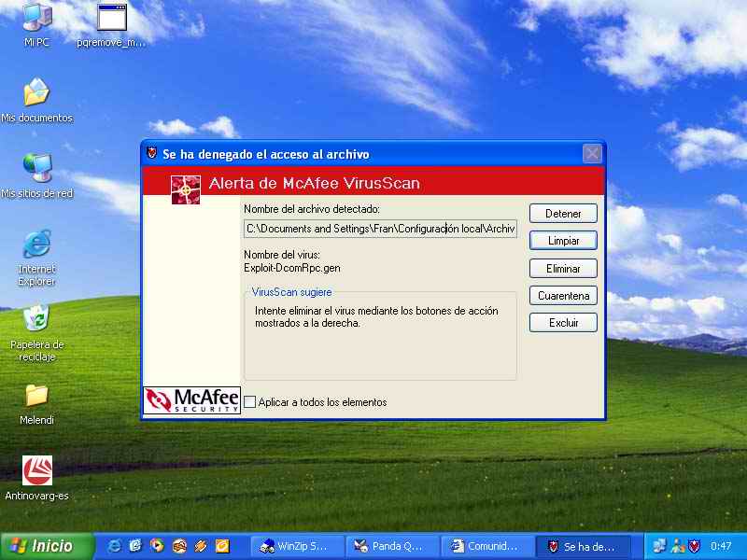747x560 pixels.
Task: Open the pqremove_m... desktop shortcut
Action: point(111,24)
